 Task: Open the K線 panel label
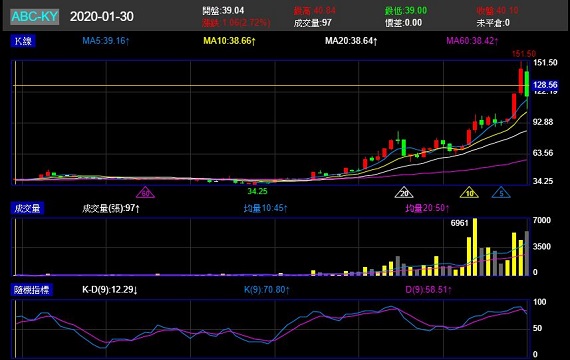[23, 41]
